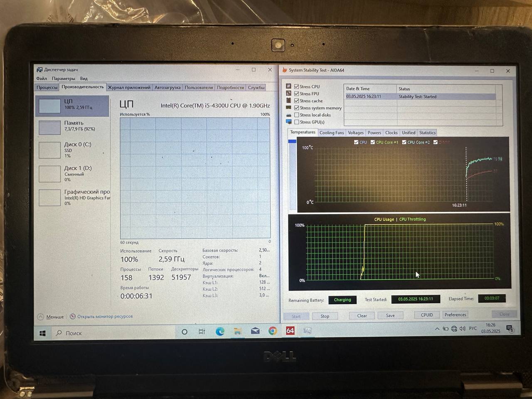Open the Автозагрузка tab in Task Manager
The image size is (532, 399).
167,87
